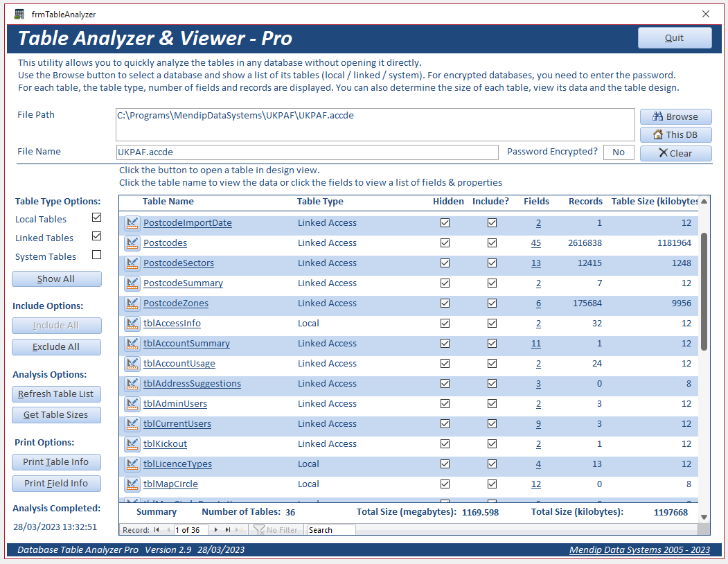The width and height of the screenshot is (728, 564).
Task: Open Mendip Data Systems footer link
Action: click(640, 549)
